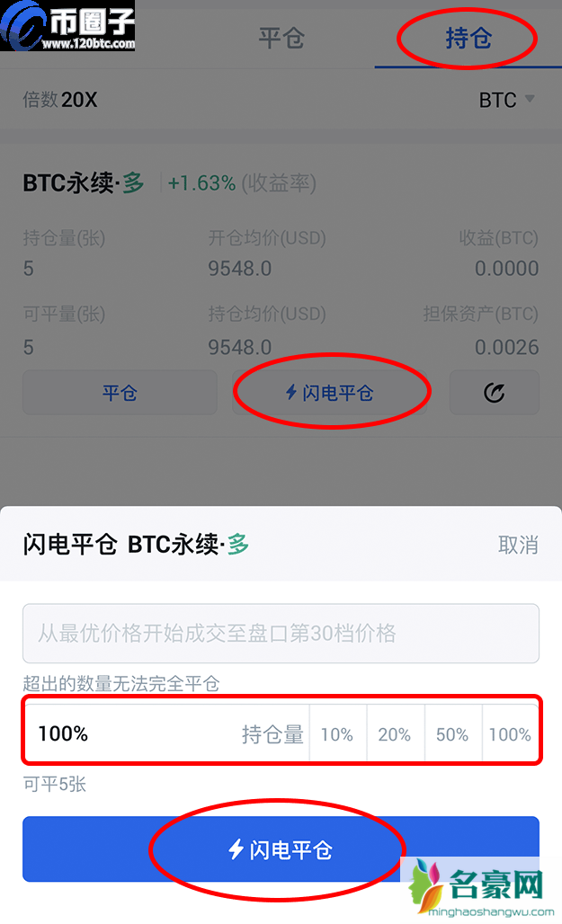Switch to the 持仓 tab
The height and width of the screenshot is (924, 562).
(468, 38)
